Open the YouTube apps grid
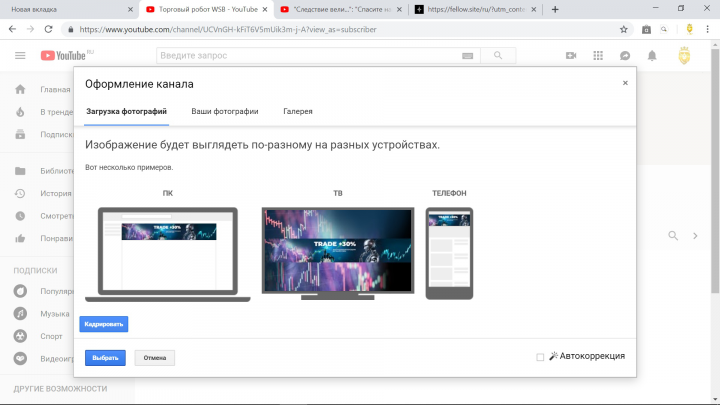This screenshot has width=720, height=405. click(x=598, y=56)
